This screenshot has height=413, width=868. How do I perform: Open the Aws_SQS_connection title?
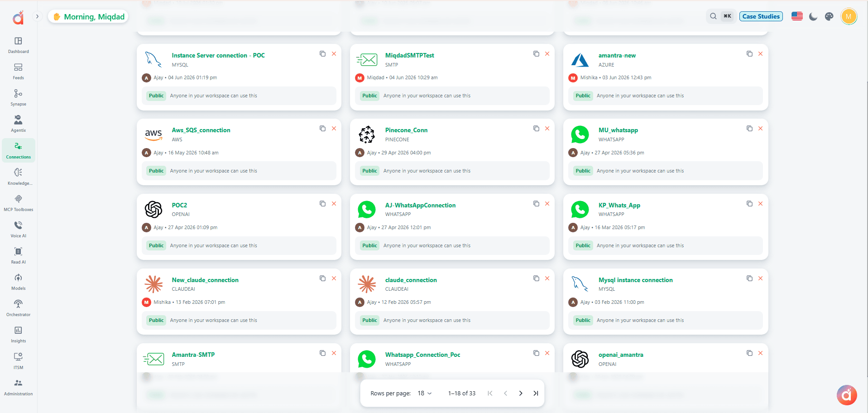pos(201,130)
